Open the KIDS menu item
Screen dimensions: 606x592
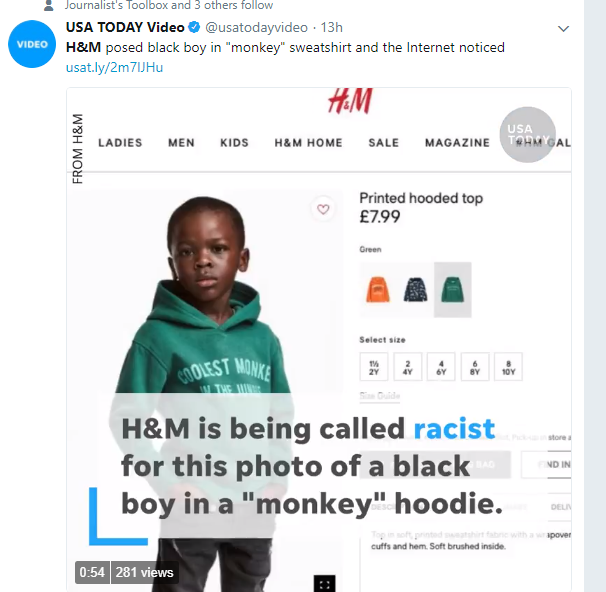(x=234, y=143)
